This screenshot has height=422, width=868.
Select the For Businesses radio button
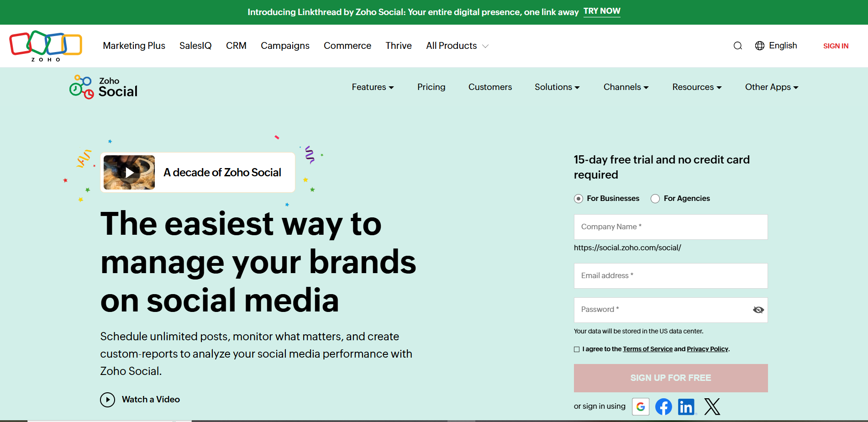click(579, 199)
